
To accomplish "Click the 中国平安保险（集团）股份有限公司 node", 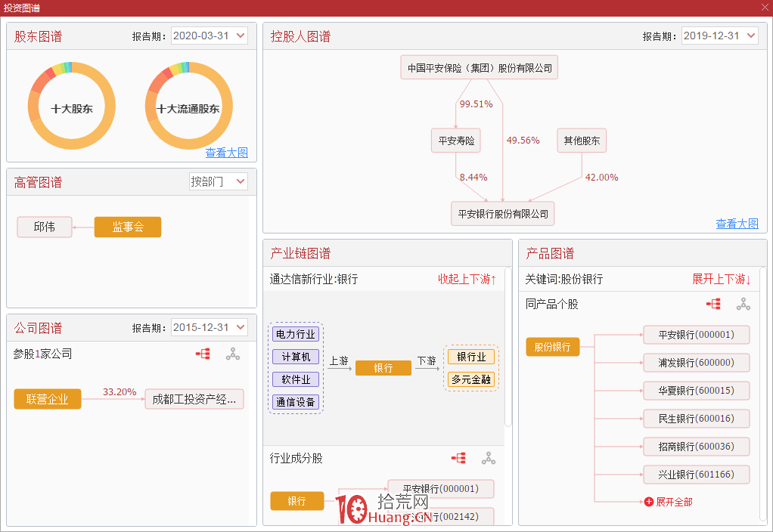I will pyautogui.click(x=480, y=67).
